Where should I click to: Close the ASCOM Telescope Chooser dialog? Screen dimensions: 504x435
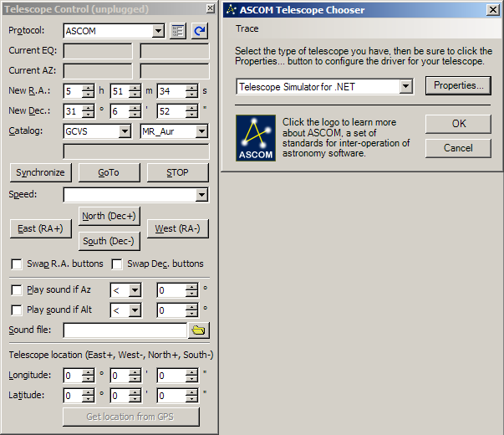493,10
